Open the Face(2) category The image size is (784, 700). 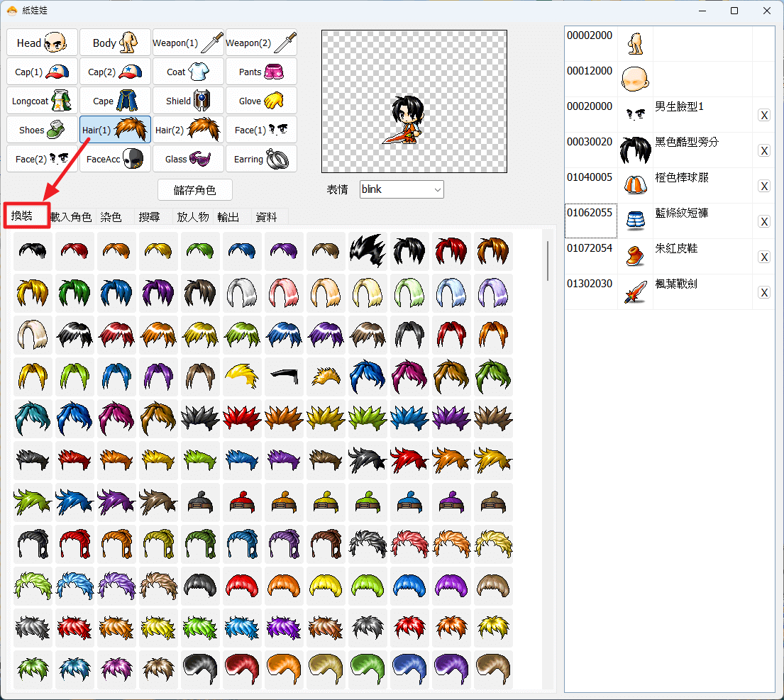(42, 158)
